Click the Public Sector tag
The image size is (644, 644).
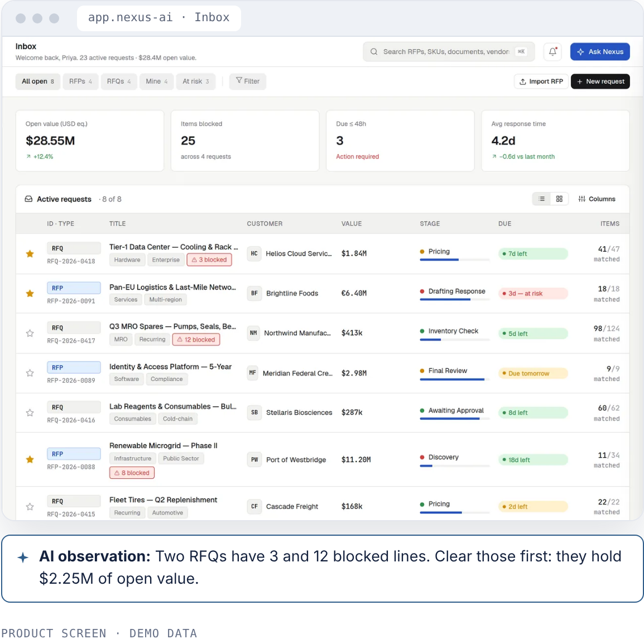point(181,458)
